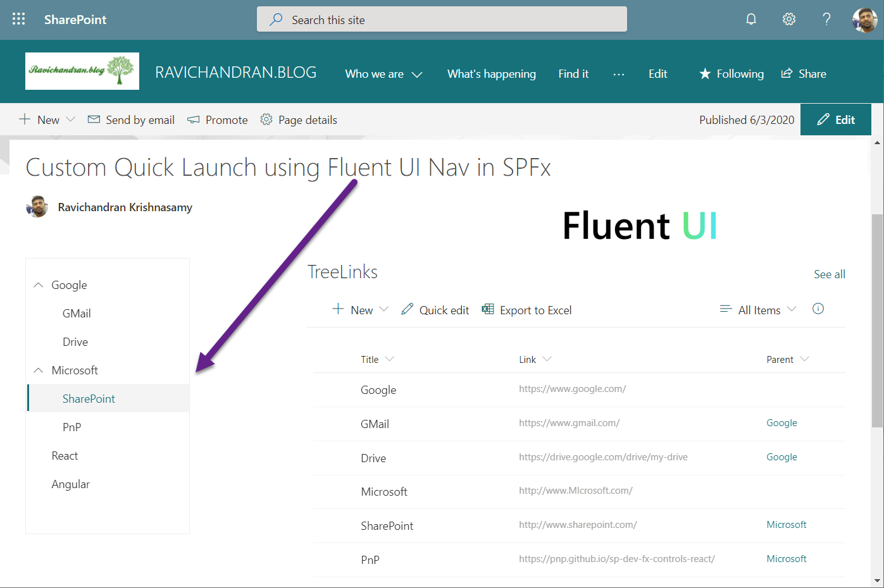Select the SharePoint item in navigation tree
The height and width of the screenshot is (588, 884).
89,399
